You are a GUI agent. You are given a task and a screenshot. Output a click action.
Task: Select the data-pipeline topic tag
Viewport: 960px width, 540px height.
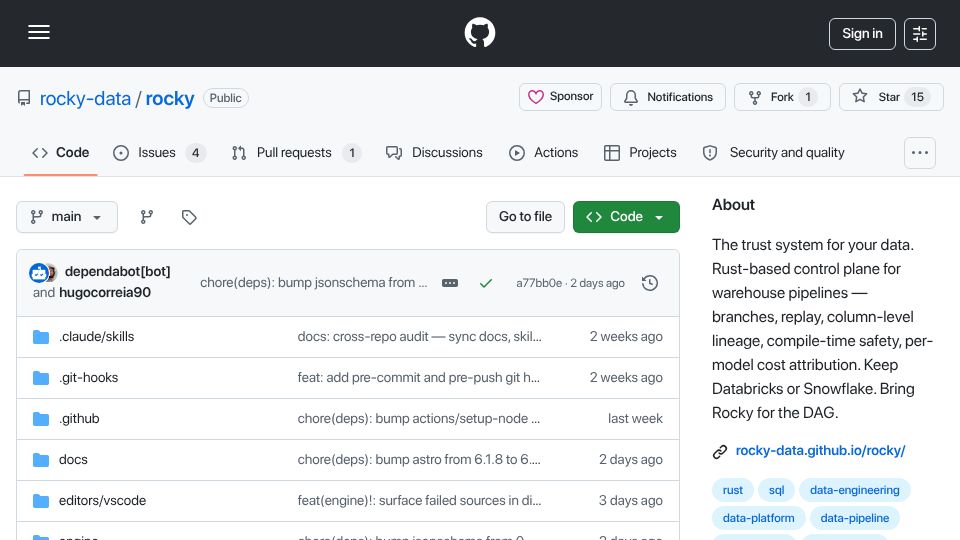coord(855,518)
